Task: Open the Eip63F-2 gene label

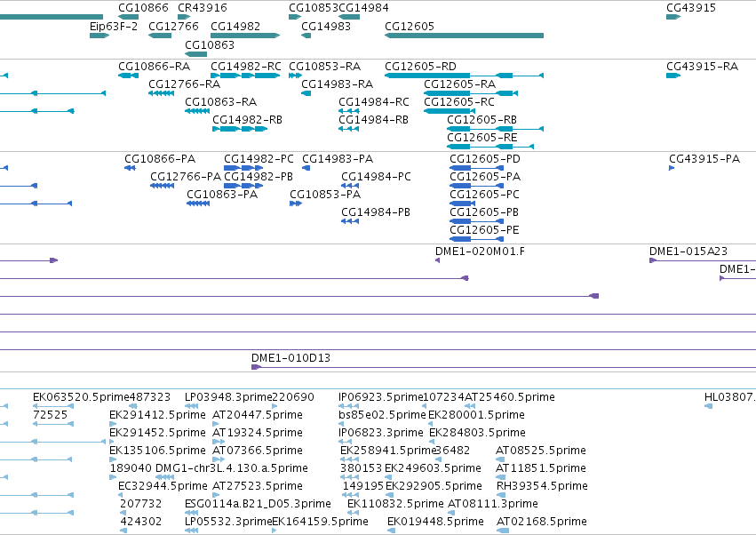Action: (x=114, y=27)
